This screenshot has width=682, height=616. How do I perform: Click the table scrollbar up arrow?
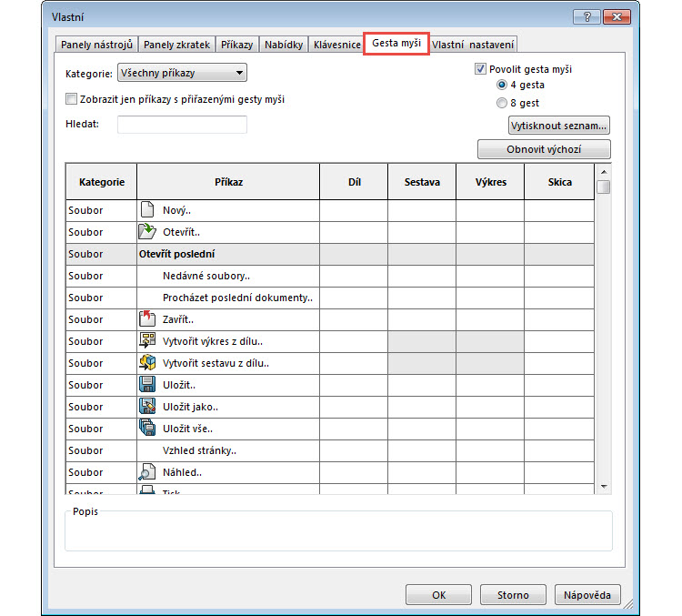[604, 172]
